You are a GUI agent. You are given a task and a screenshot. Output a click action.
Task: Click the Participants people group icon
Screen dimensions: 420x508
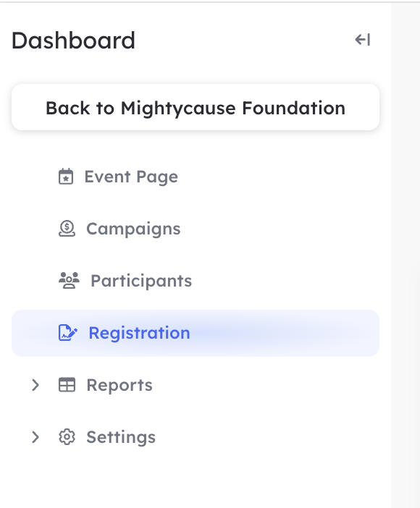pyautogui.click(x=69, y=281)
